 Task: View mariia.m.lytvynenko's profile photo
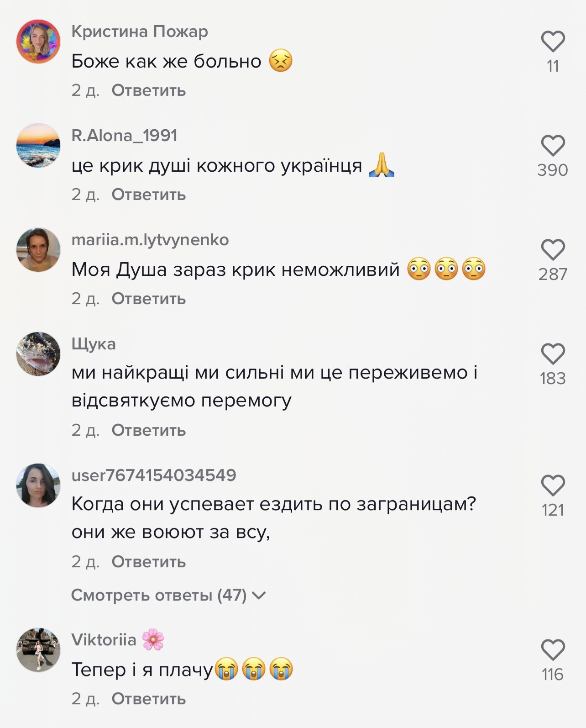pyautogui.click(x=38, y=250)
